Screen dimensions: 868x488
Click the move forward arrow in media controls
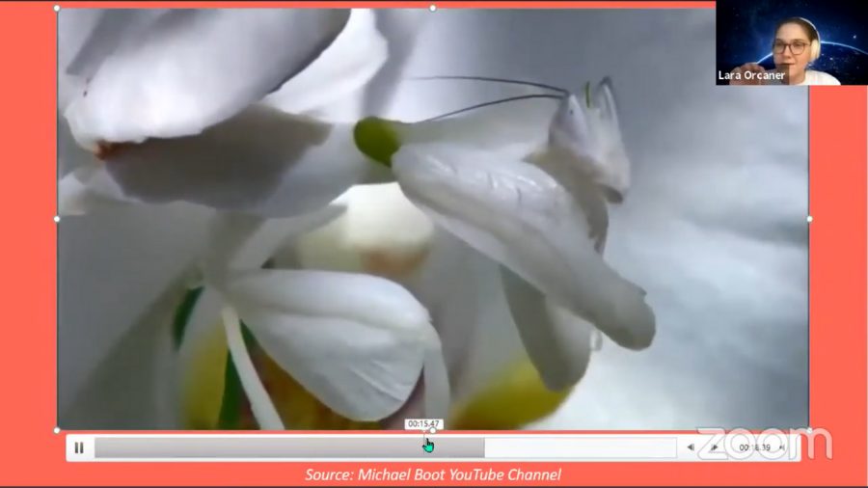(714, 447)
